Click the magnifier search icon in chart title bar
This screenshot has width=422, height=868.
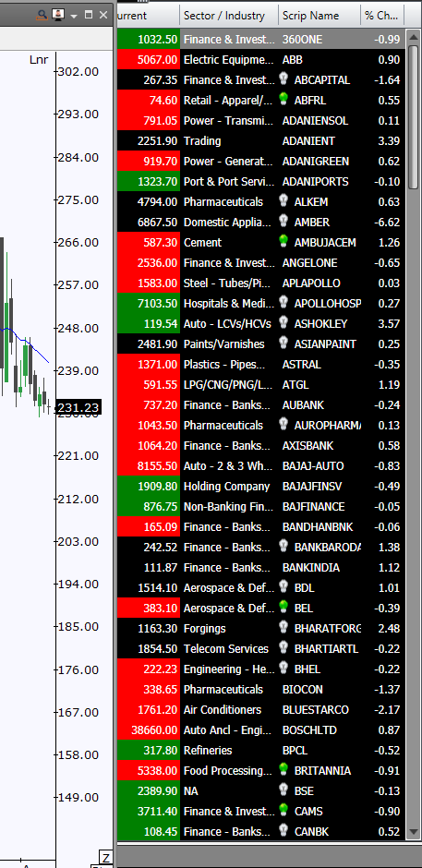click(42, 16)
